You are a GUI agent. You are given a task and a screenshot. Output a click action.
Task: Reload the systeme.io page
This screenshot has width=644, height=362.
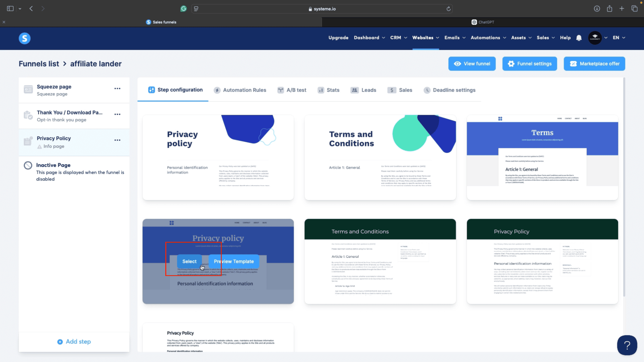click(448, 9)
